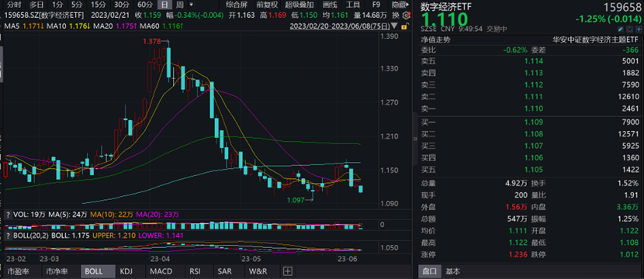Switch to the 多日 multi-day view
Viewport: 644px width, 279px height.
36,5
